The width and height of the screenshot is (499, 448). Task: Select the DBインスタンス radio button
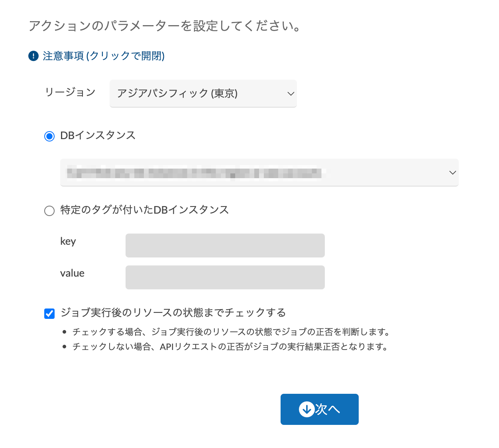click(x=49, y=136)
